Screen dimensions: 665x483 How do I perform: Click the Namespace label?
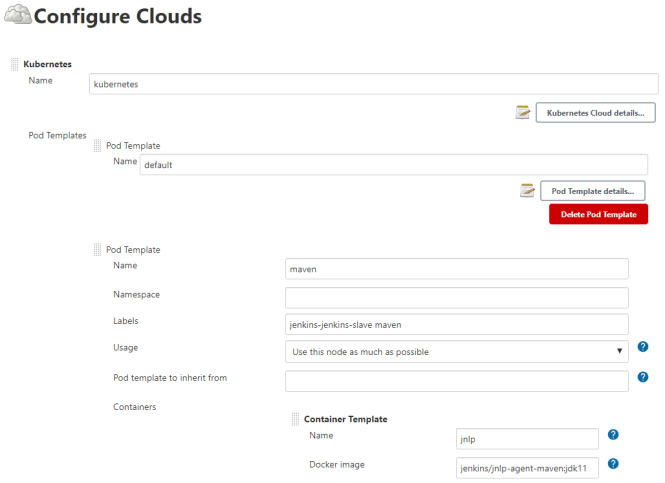coord(137,295)
